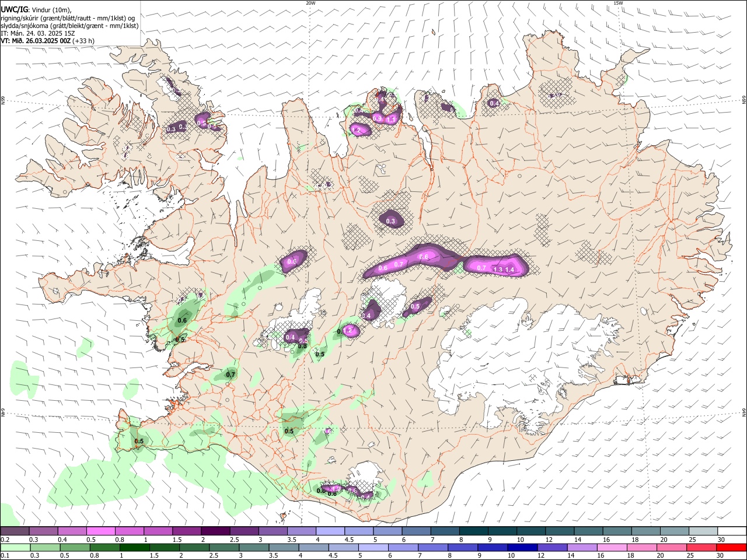Select top-row white swatch after 30
The height and width of the screenshot is (560, 747).
click(x=732, y=531)
